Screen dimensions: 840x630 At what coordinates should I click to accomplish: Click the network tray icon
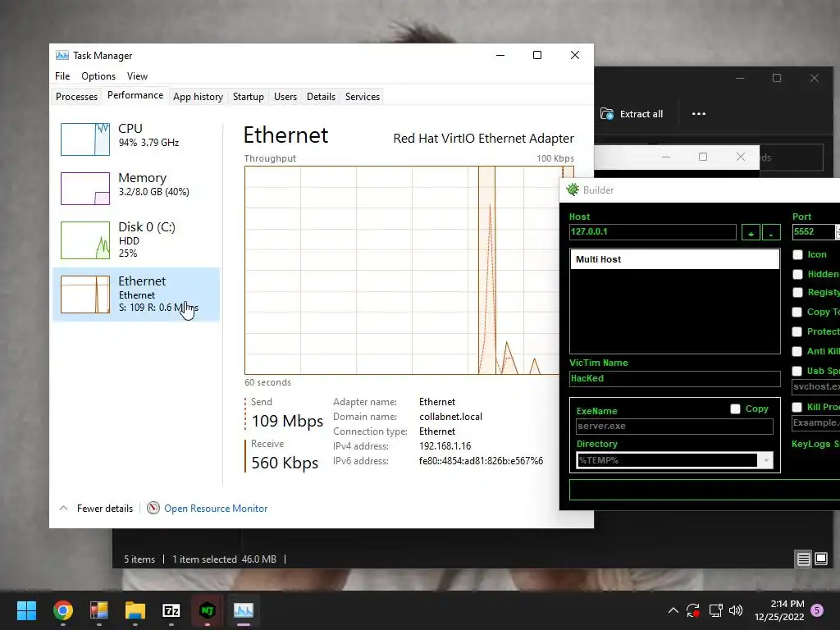pos(715,610)
